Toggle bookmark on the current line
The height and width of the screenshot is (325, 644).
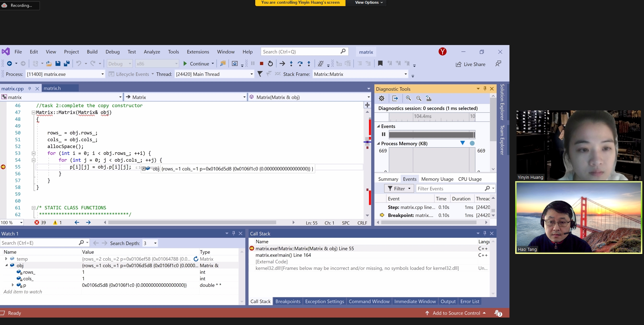[380, 64]
